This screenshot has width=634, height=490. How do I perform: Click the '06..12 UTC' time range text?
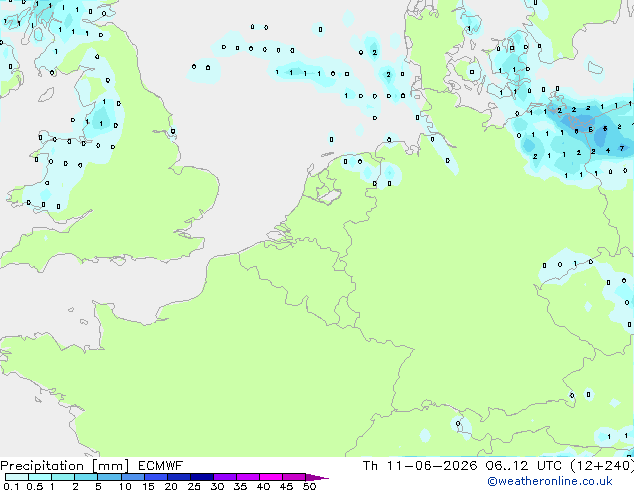click(x=524, y=466)
